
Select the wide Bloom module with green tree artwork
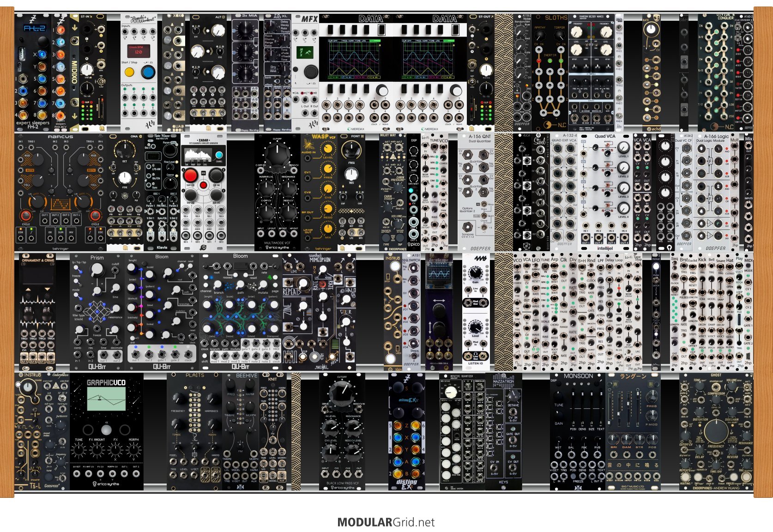point(241,311)
